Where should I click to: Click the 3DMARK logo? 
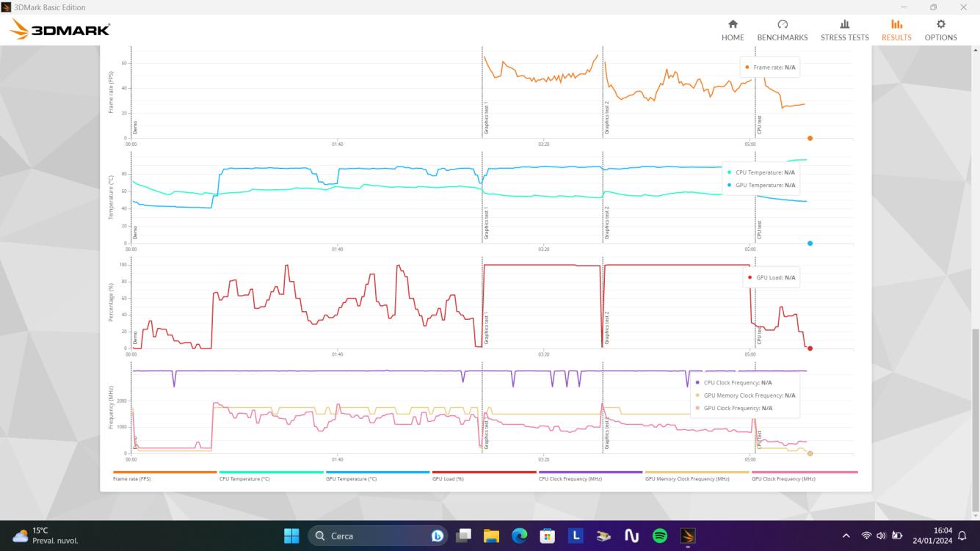pyautogui.click(x=60, y=30)
